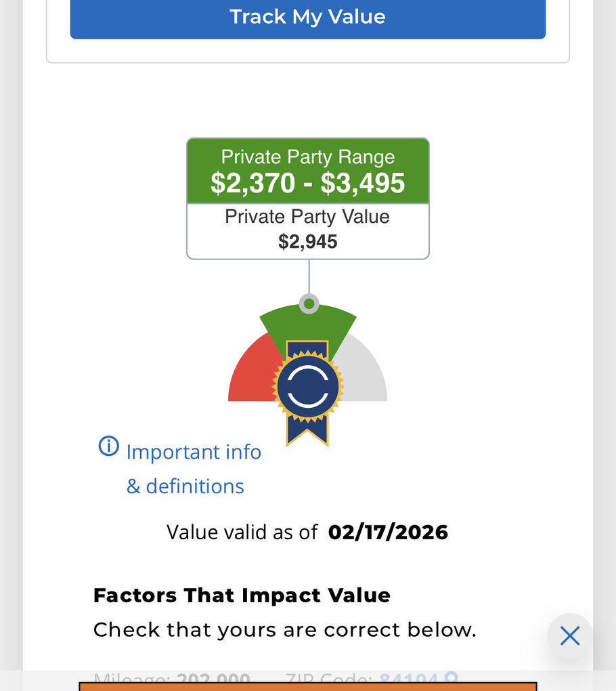The image size is (616, 691).
Task: Click the Private Party Value label
Action: point(307,217)
